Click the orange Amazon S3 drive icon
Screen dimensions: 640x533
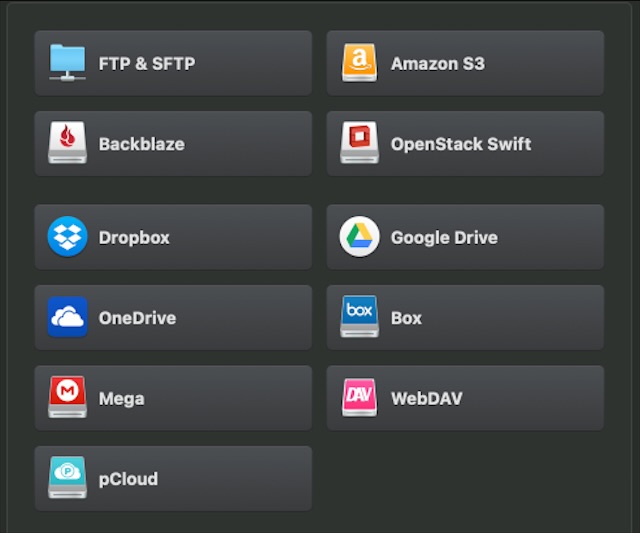(360, 62)
